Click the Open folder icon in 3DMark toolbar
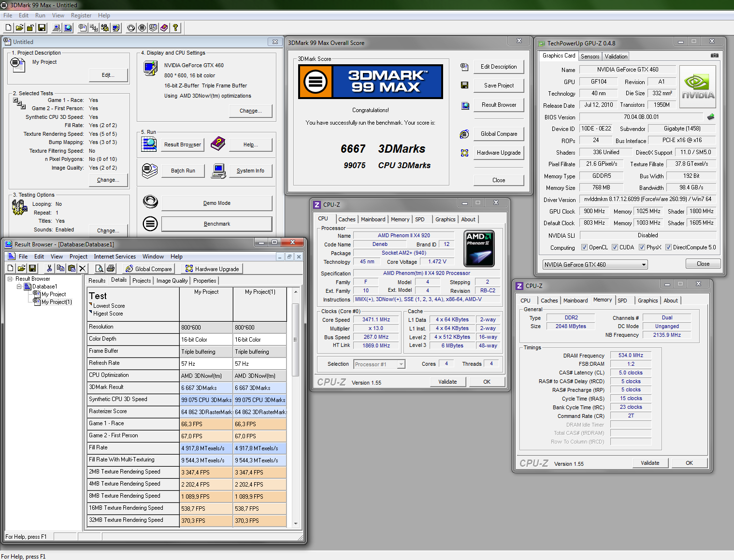The height and width of the screenshot is (560, 734). pos(19,28)
